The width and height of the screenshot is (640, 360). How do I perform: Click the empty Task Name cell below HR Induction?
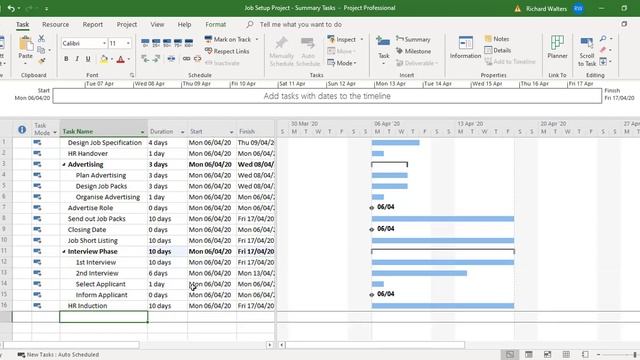pyautogui.click(x=104, y=317)
